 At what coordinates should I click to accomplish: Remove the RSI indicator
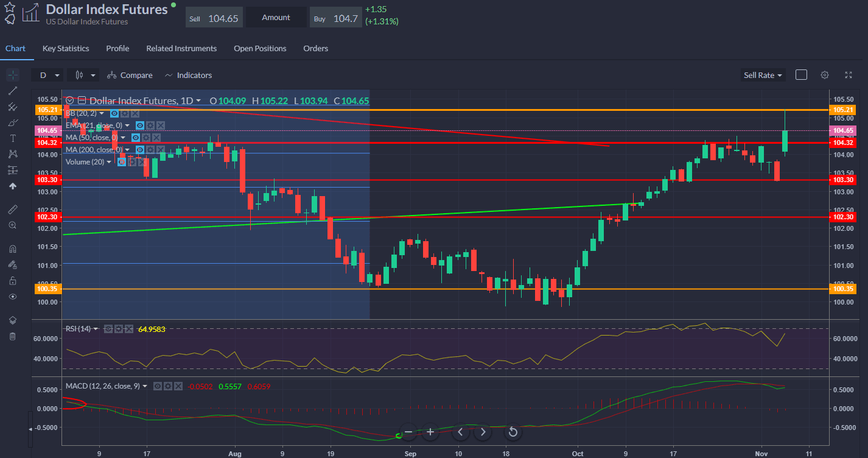coord(129,329)
